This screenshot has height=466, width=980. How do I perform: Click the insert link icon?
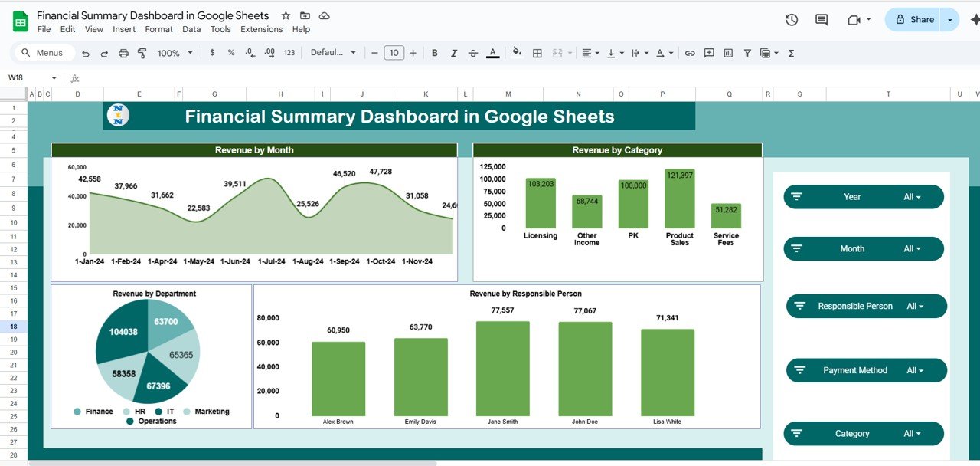click(x=690, y=54)
